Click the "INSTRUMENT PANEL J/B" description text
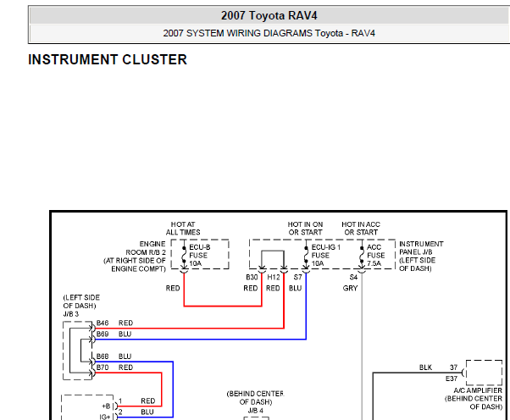 pyautogui.click(x=421, y=257)
